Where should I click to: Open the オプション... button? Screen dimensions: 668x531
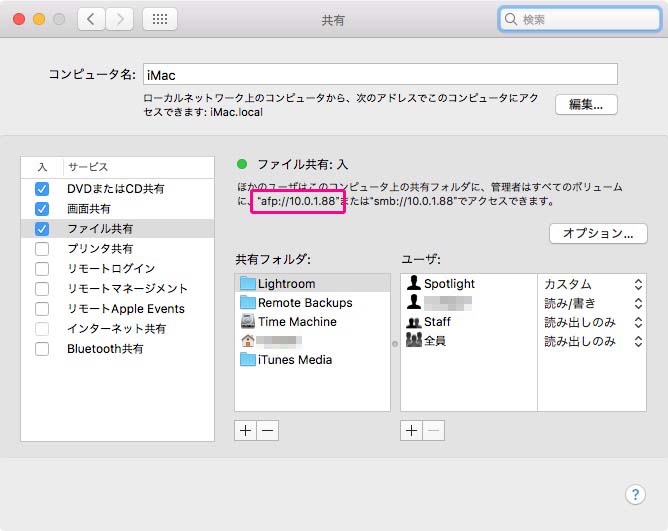click(x=598, y=234)
